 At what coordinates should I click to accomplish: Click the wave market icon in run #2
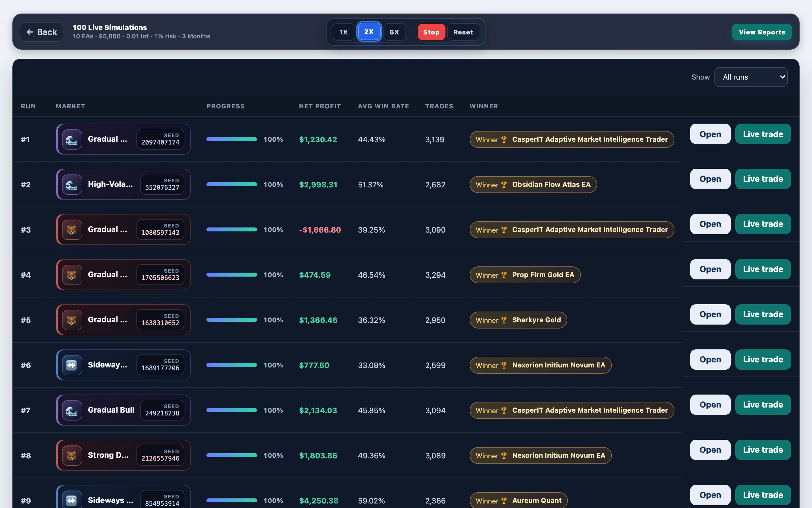(x=72, y=185)
